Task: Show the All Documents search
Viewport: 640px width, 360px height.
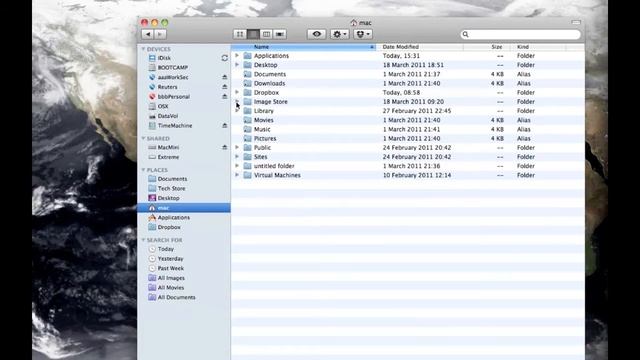Action: pyautogui.click(x=176, y=298)
